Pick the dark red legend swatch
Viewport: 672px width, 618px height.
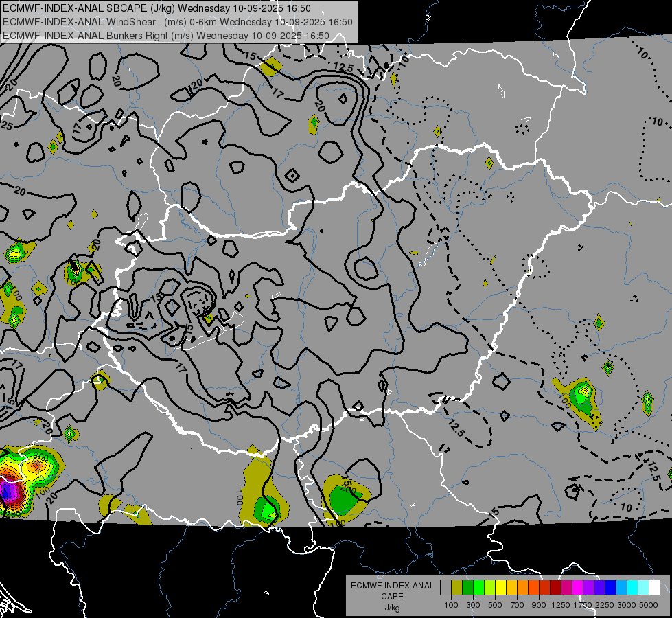[x=555, y=588]
